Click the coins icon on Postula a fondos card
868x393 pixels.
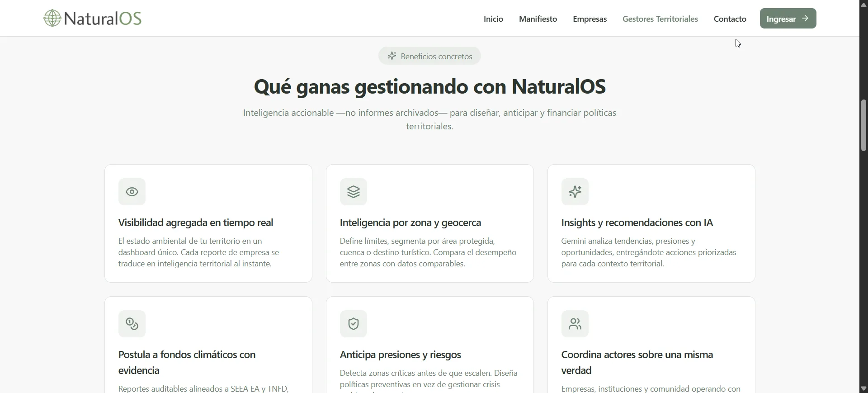point(132,324)
